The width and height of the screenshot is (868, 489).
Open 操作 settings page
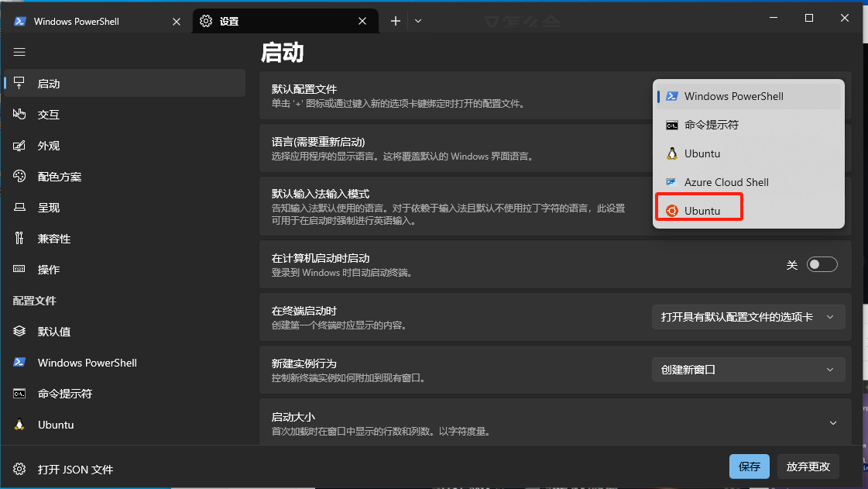click(x=125, y=270)
